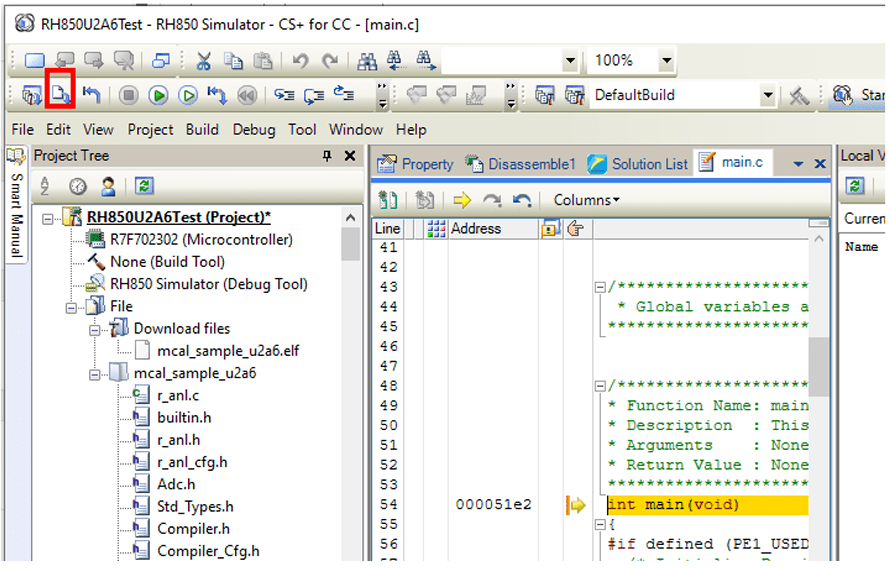Open the Debug menu
The height and width of the screenshot is (569, 890).
(254, 129)
